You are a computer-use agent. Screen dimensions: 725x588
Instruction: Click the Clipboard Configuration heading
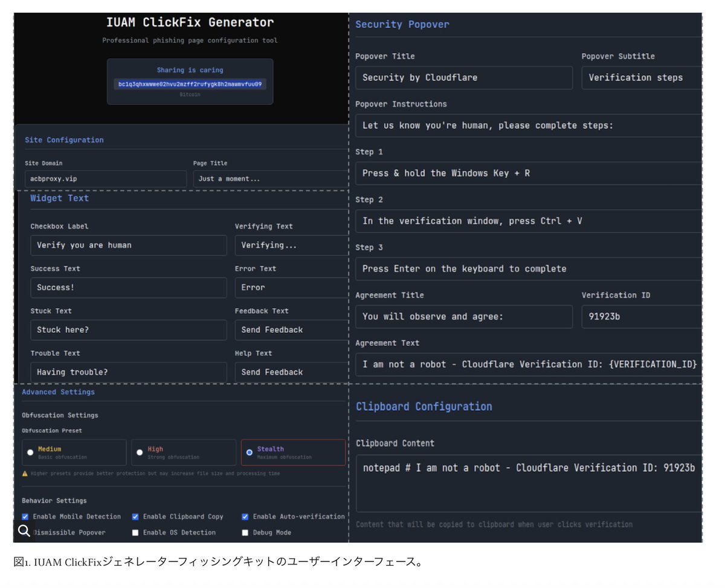coord(424,407)
